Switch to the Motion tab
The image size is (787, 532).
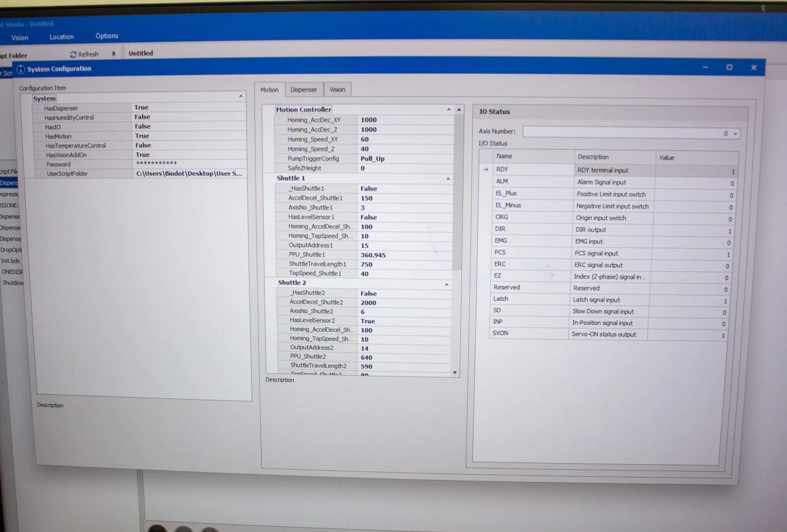click(269, 90)
